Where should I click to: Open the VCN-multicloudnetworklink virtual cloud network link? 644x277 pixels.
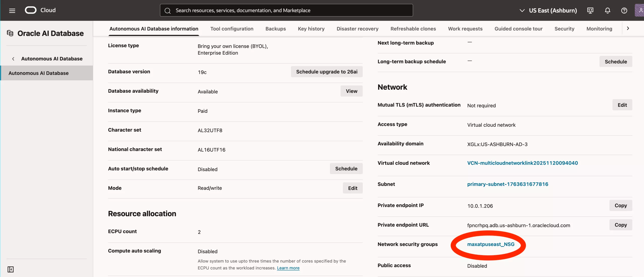pos(522,163)
